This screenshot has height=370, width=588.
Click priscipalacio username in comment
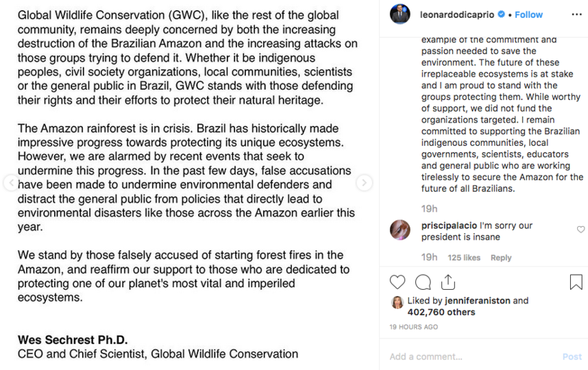tap(449, 225)
